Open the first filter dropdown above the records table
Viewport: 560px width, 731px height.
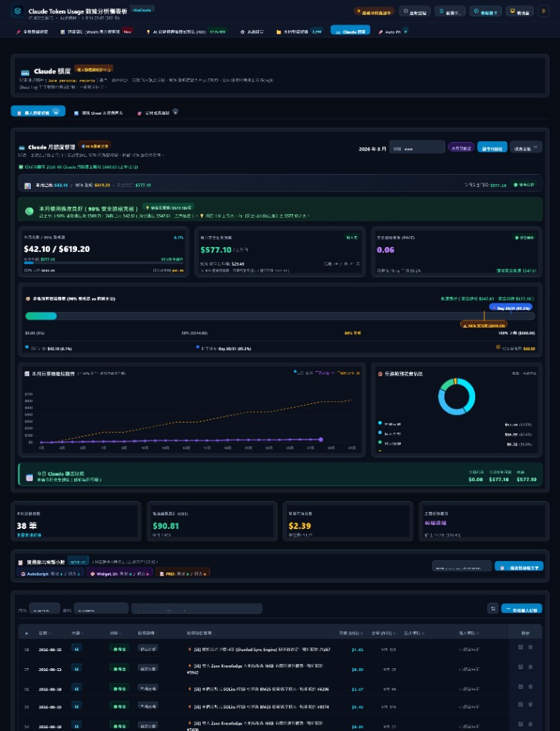click(x=44, y=609)
